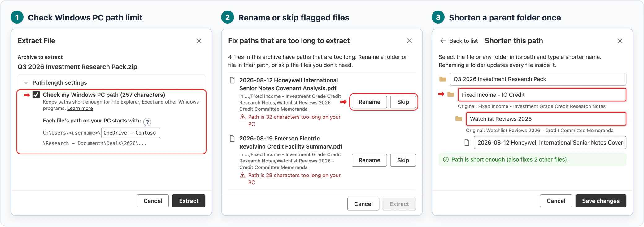Viewport: 644px width, 227px height.
Task: Click the folder icon beside Q3 2026 Investment Research Pack
Action: coord(443,79)
